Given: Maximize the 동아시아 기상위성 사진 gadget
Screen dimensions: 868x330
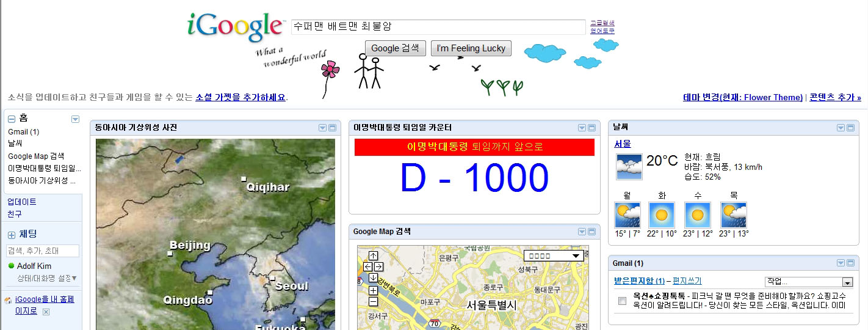Looking at the screenshot, I should tap(333, 128).
